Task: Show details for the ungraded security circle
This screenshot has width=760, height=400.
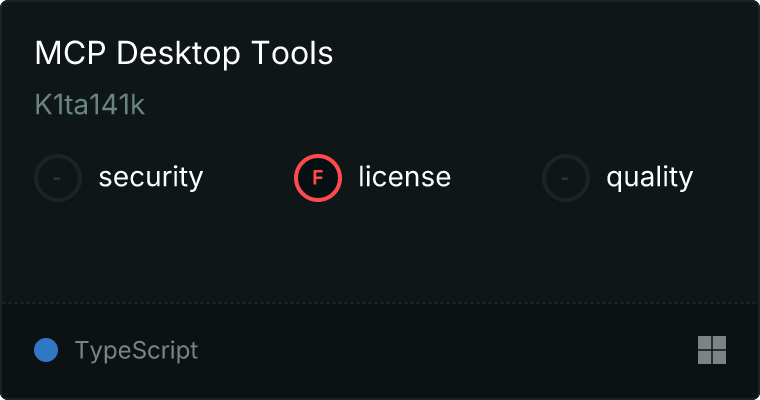Action: point(58,178)
